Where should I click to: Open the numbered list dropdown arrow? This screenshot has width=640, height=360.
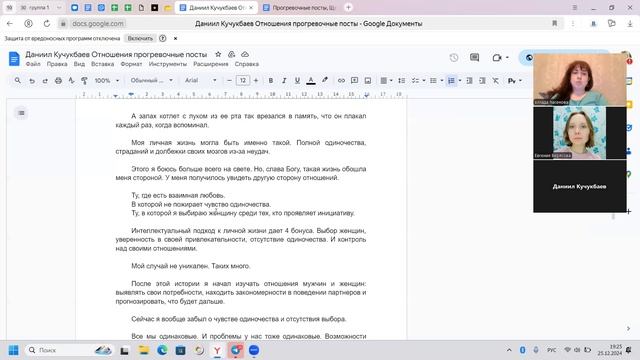(460, 81)
